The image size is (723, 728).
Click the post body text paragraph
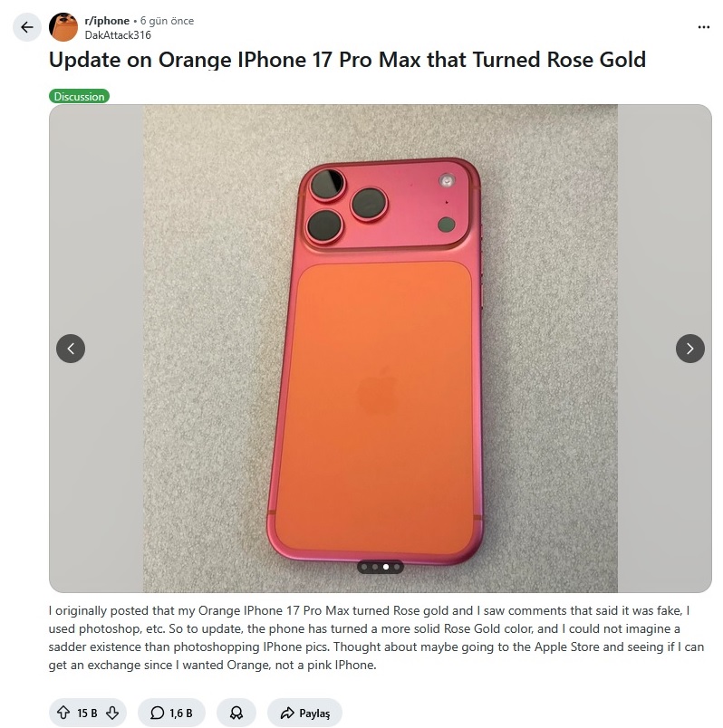[376, 637]
